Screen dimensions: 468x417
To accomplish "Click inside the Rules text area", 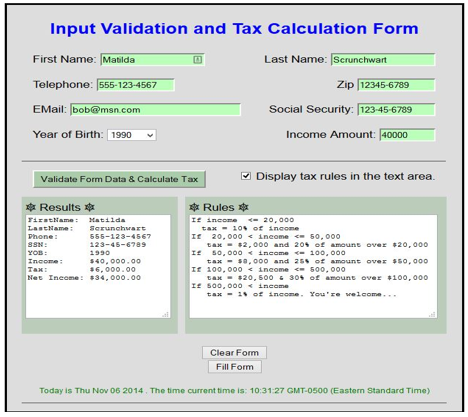I will tap(313, 267).
